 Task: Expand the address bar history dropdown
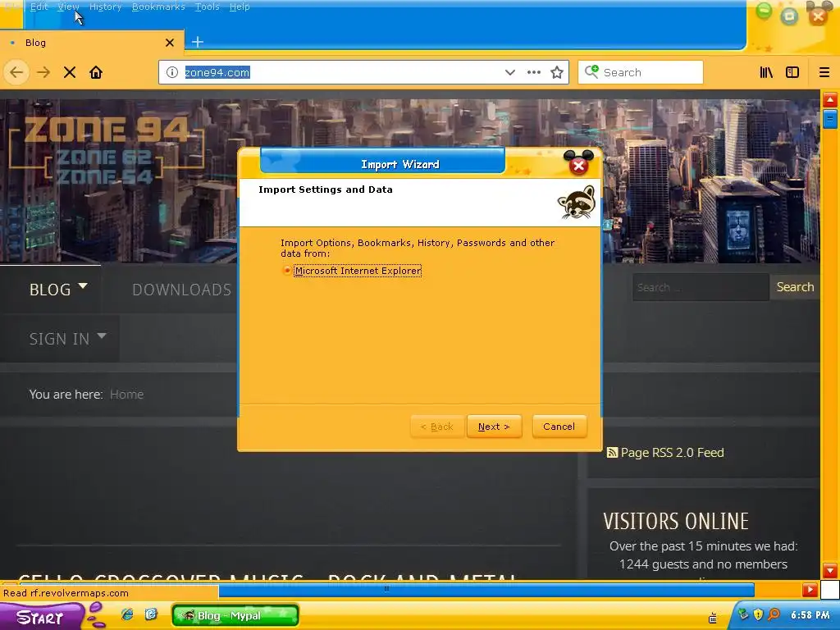[510, 72]
